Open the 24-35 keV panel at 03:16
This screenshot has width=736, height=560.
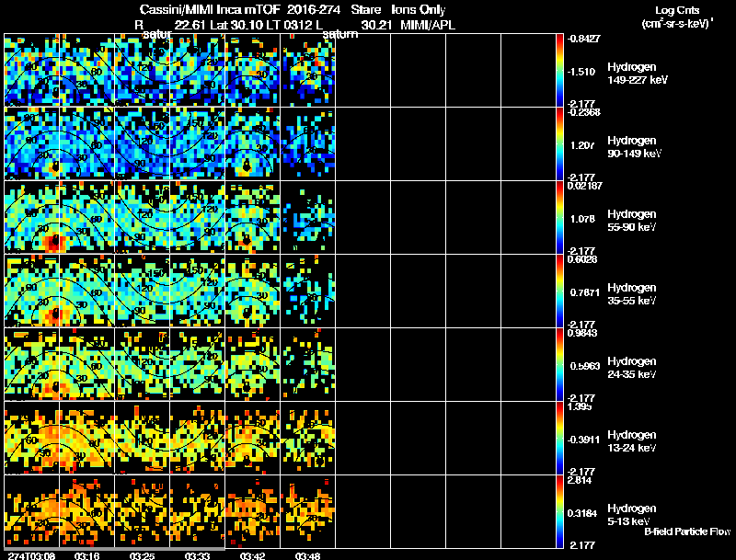[x=86, y=364]
